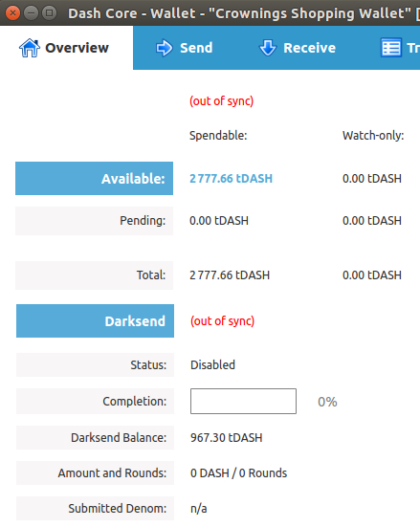Viewport: 420px width, 527px height.
Task: Maximize the Dash Core window
Action: click(x=50, y=13)
